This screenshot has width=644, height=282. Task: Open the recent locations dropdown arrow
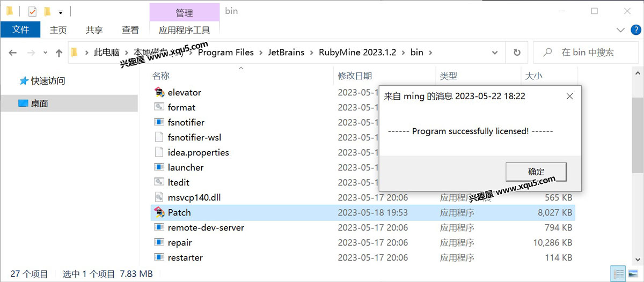click(x=46, y=53)
